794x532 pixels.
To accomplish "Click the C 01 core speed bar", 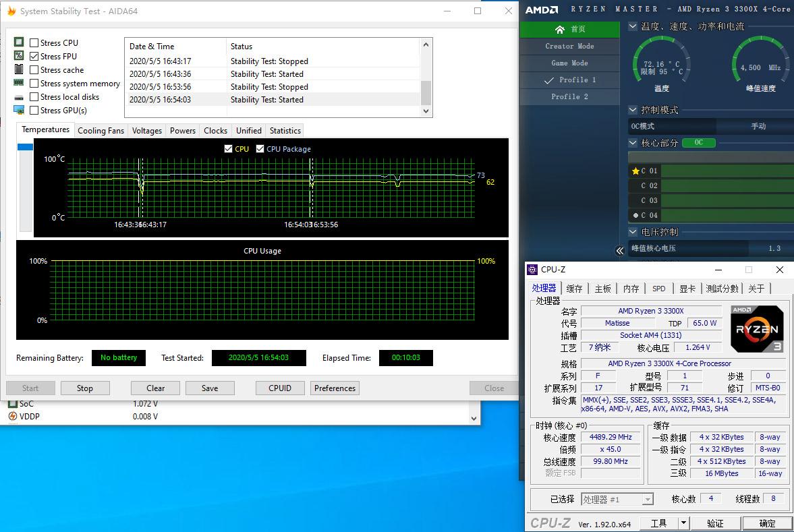I will 727,171.
